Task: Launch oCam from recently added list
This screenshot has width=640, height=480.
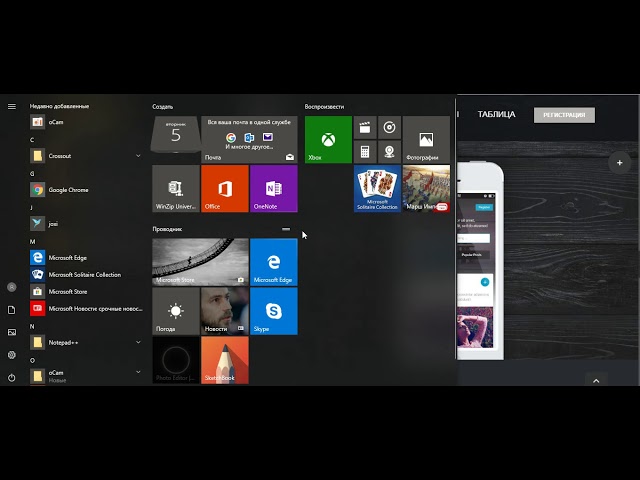Action: pos(86,122)
